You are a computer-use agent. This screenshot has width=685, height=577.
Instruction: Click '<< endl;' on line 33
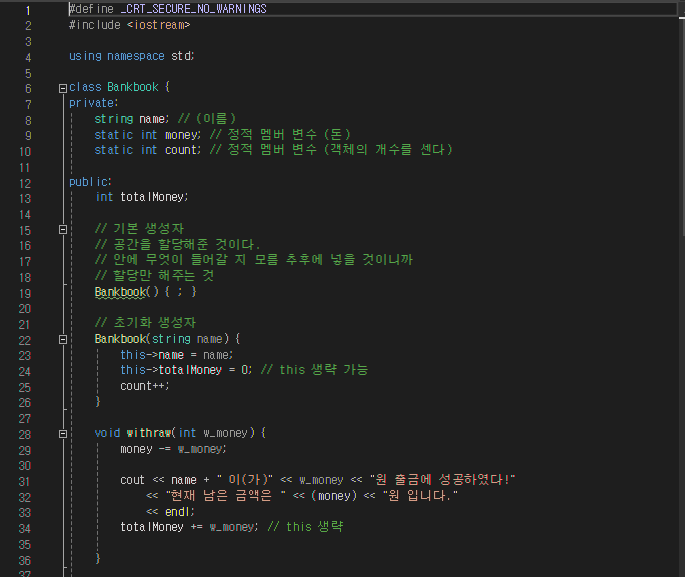click(170, 512)
